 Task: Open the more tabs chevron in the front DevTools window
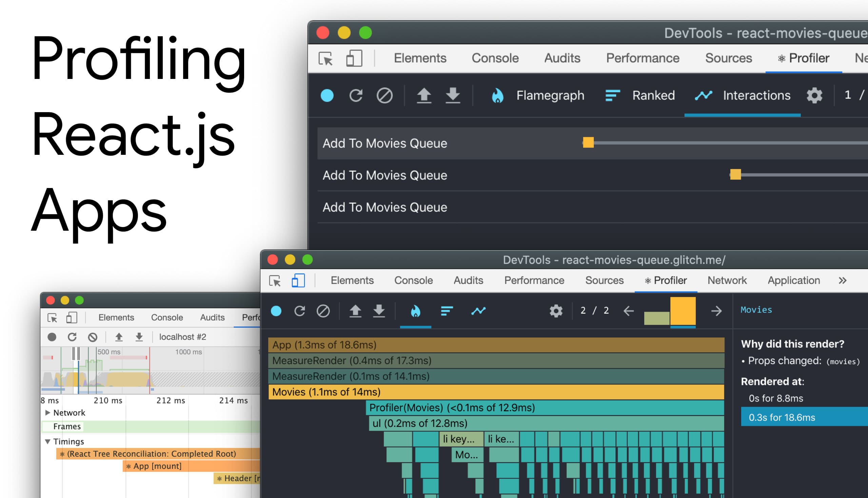[x=842, y=281]
